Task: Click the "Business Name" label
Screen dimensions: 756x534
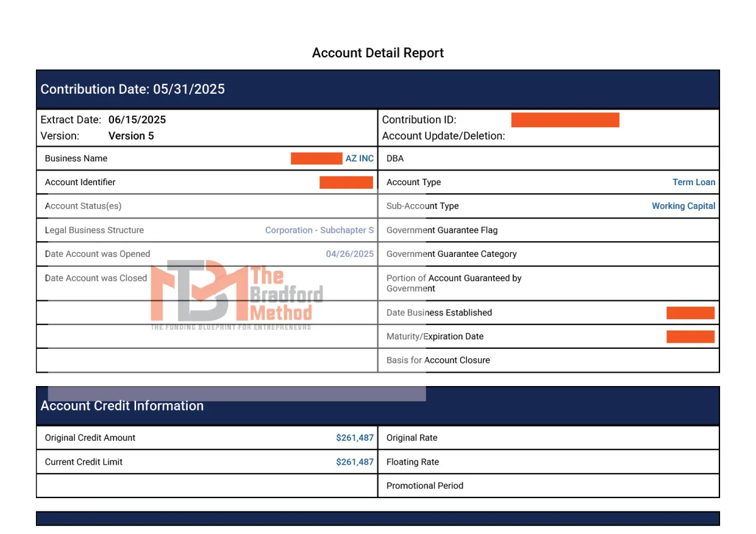Action: [76, 159]
